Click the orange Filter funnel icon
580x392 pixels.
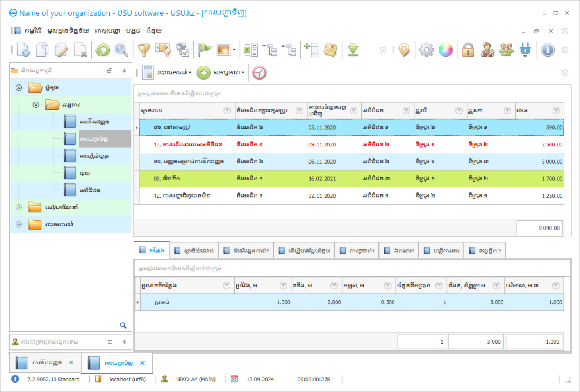tap(144, 50)
